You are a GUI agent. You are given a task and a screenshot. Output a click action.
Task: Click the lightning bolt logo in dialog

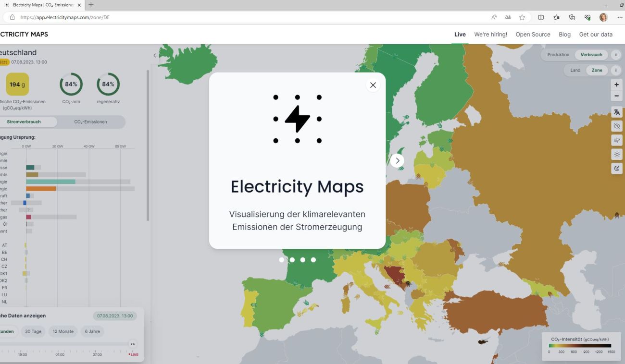298,119
